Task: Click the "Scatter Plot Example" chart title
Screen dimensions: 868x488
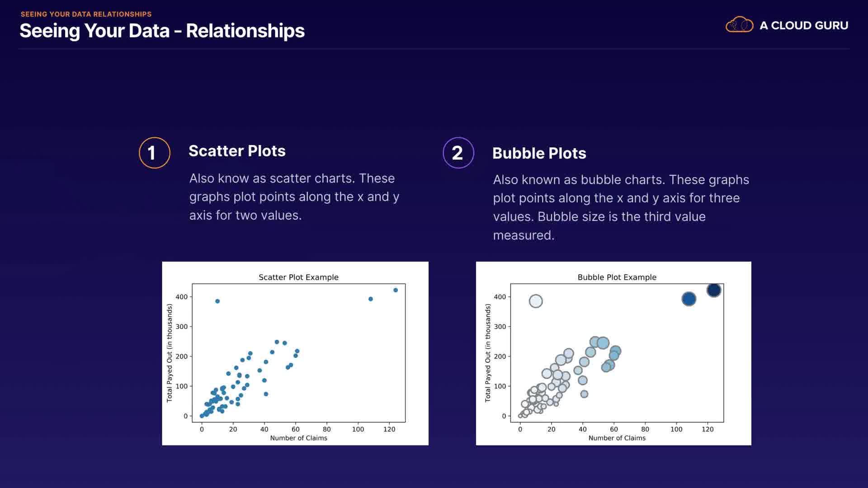Action: tap(298, 277)
